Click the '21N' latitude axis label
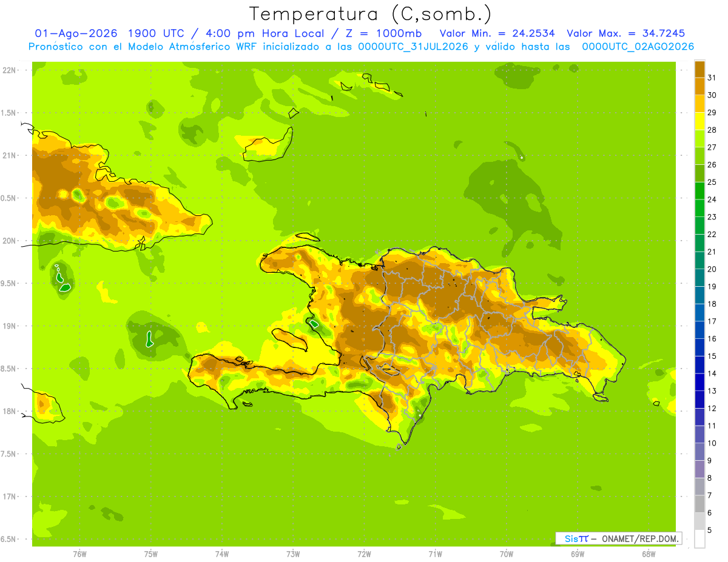Screen dimensions: 728x562 (x=9, y=155)
